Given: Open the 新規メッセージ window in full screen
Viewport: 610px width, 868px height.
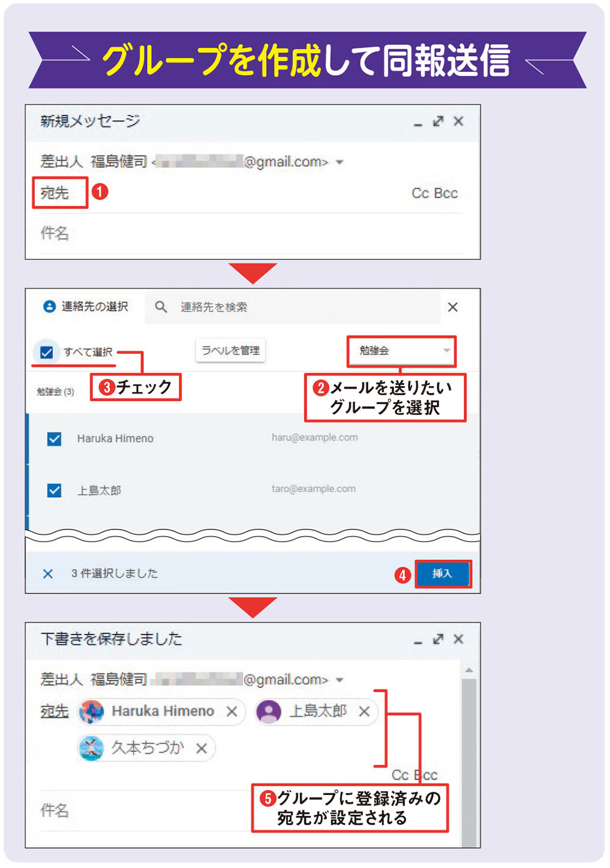Looking at the screenshot, I should (x=438, y=121).
